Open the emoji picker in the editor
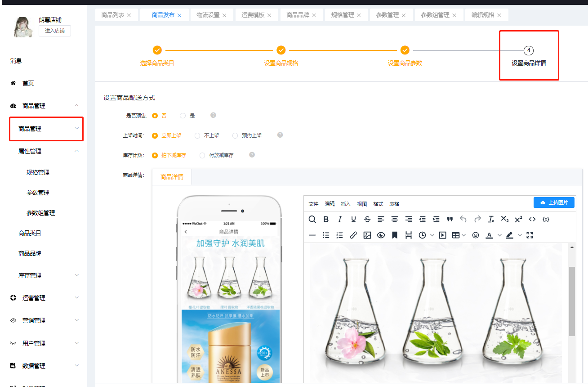The height and width of the screenshot is (387, 588). 476,235
